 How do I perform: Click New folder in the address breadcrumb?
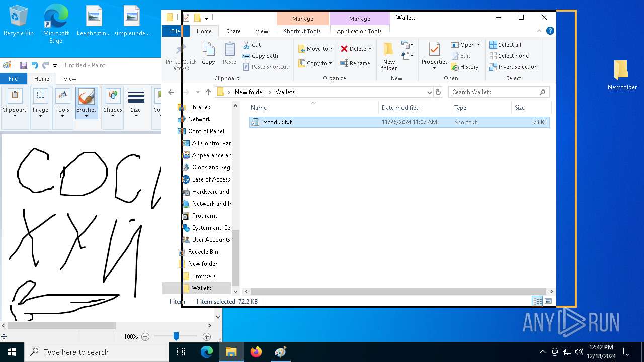(250, 92)
